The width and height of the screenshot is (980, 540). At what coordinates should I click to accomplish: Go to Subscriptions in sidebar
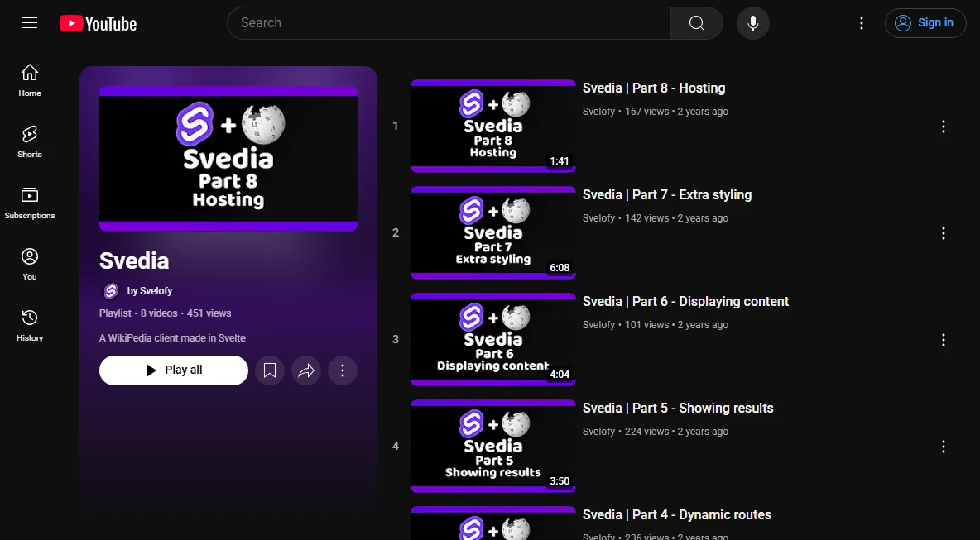pyautogui.click(x=29, y=203)
